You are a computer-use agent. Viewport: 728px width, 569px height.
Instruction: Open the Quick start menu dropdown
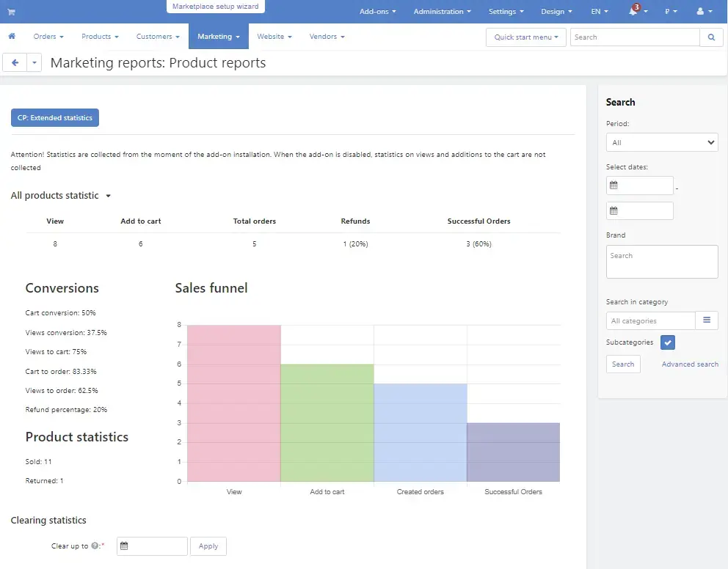point(525,37)
